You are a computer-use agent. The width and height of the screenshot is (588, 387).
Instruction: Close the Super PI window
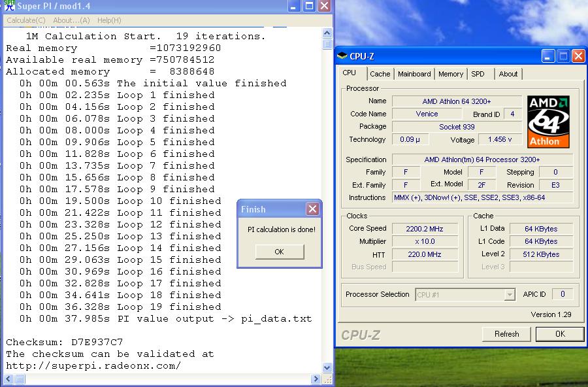tap(324, 6)
